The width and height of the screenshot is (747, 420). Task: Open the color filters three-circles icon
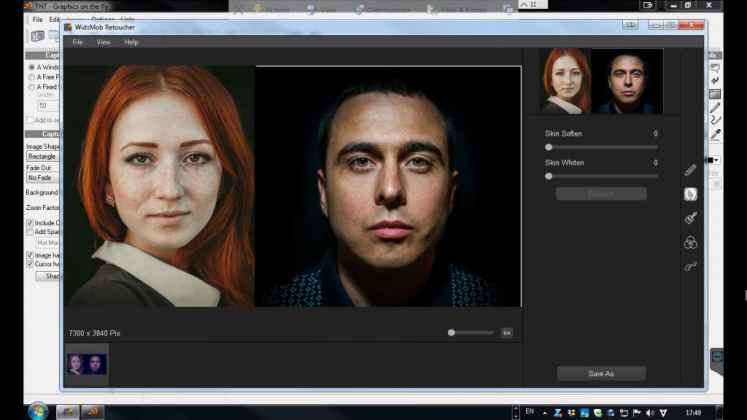(x=690, y=242)
